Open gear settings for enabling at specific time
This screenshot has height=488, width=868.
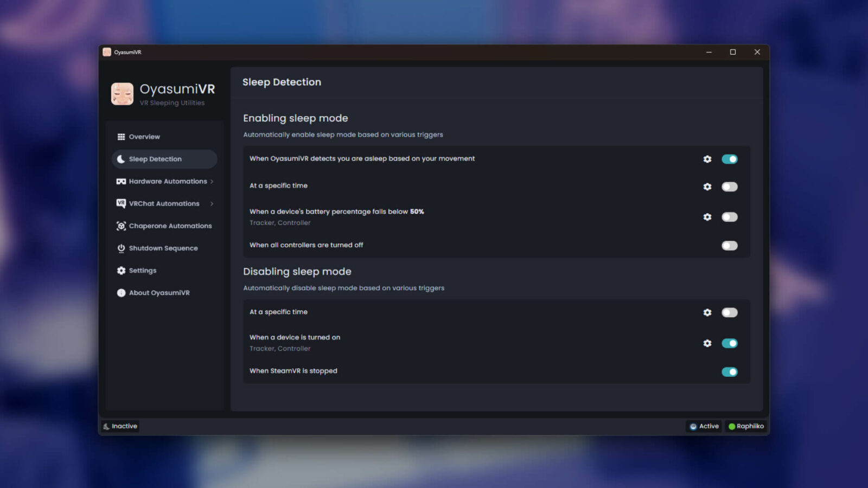[x=707, y=187]
